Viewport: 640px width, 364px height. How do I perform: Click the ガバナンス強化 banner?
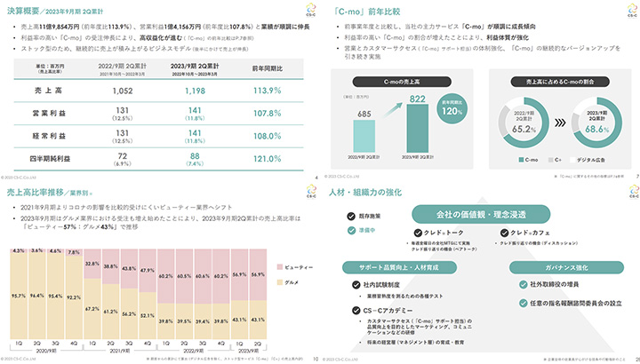pos(566,267)
